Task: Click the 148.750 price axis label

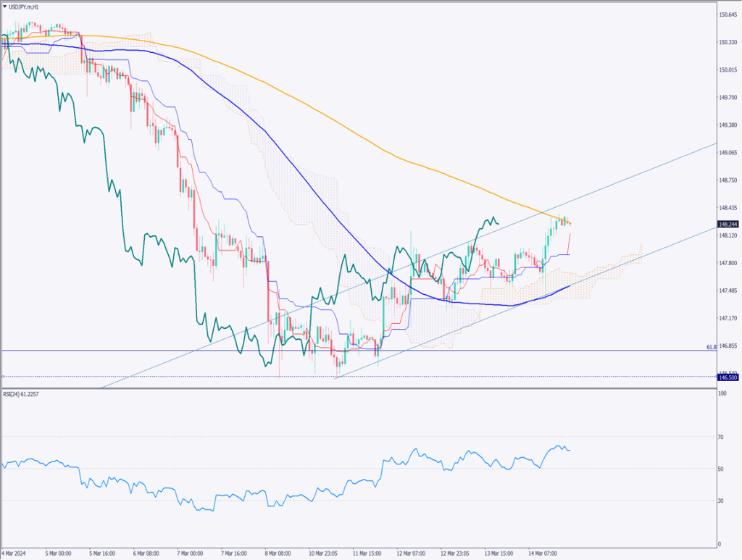Action: (x=727, y=180)
